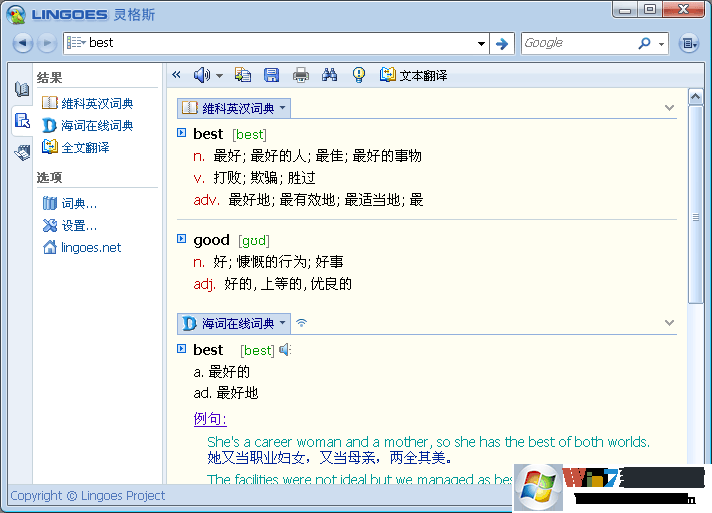
Task: Open the 海词在线词典 header dropdown
Action: pos(283,323)
